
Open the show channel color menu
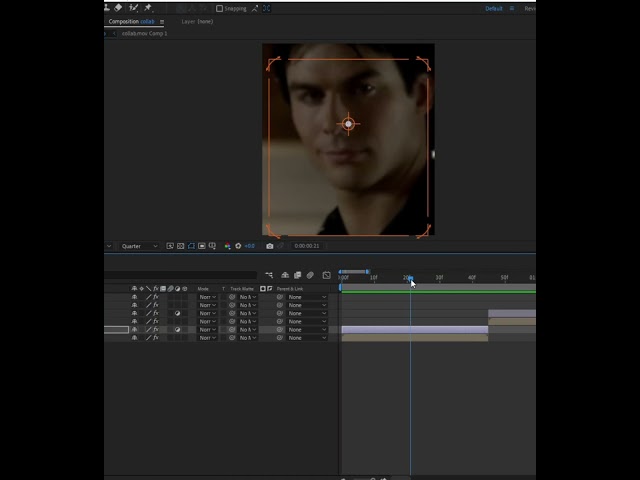click(x=227, y=246)
